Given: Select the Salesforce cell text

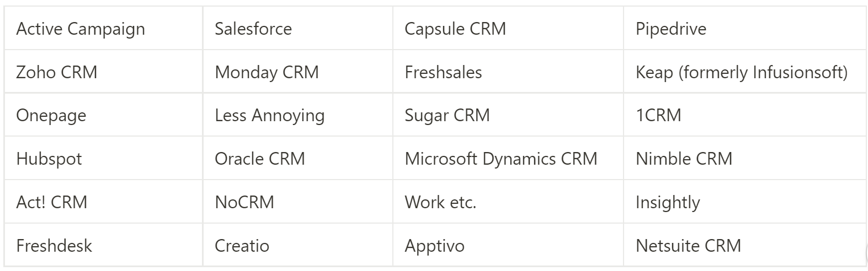Looking at the screenshot, I should [253, 29].
